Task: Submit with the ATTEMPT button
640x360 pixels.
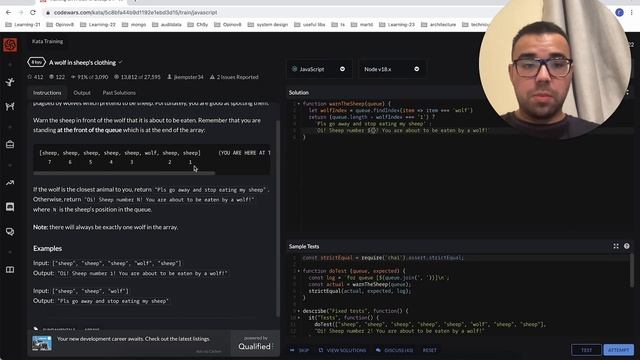Action: tap(618, 350)
